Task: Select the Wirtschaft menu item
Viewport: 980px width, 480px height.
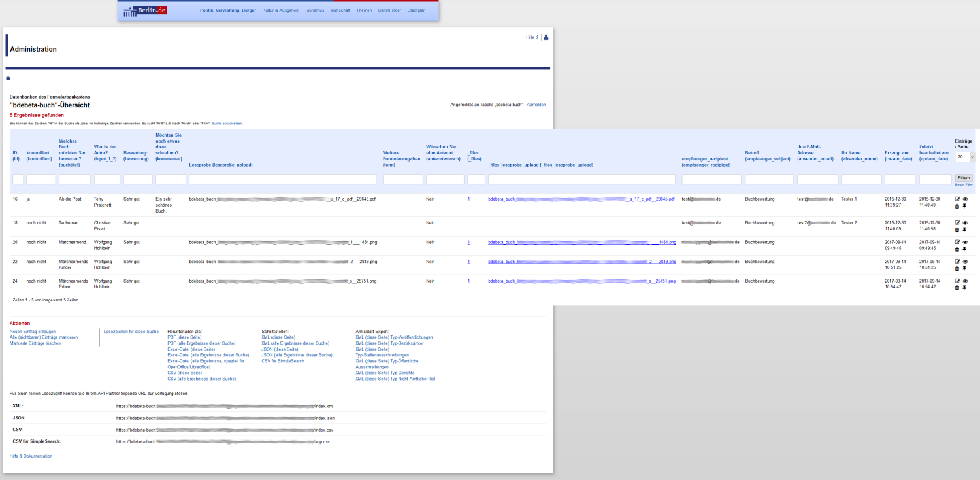Action: [340, 10]
